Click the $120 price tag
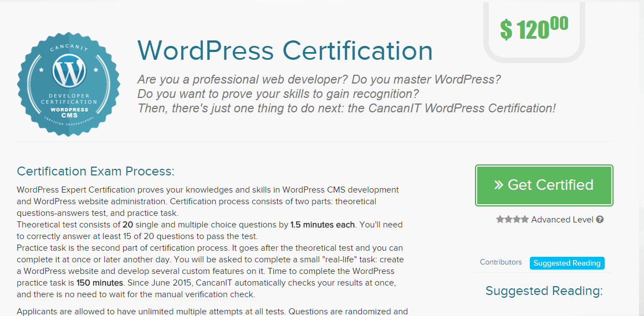Image resolution: width=644 pixels, height=316 pixels. [x=534, y=29]
